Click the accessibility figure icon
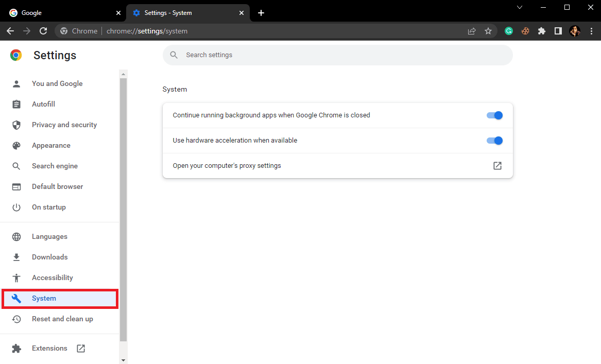 [x=16, y=278]
